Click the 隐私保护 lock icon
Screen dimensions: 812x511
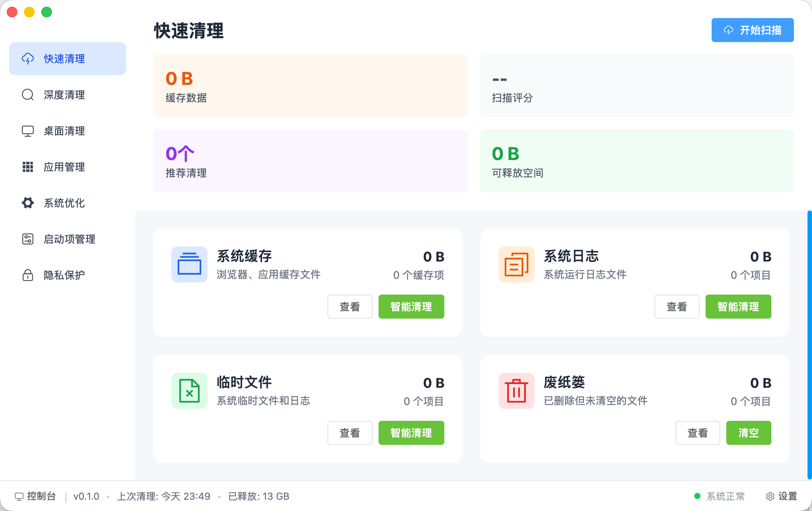pyautogui.click(x=28, y=275)
